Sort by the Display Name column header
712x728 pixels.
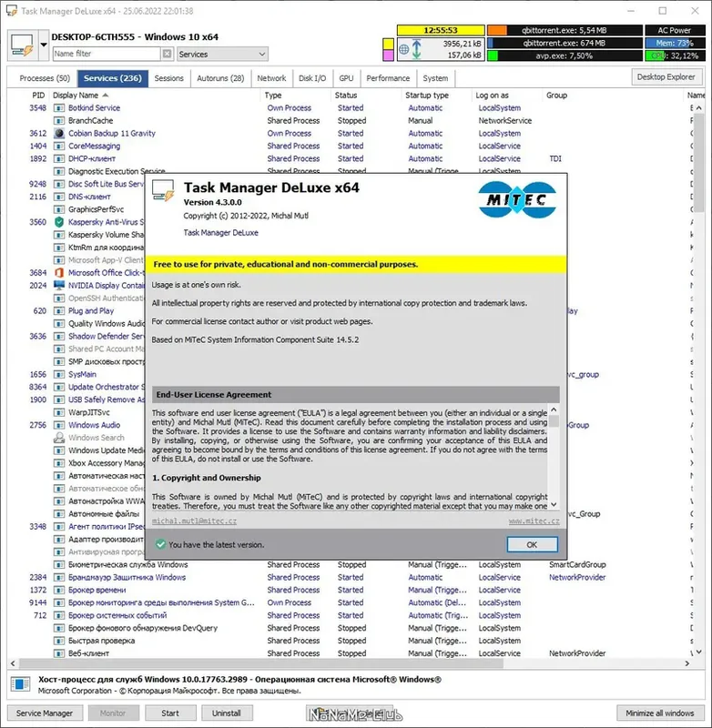coord(76,96)
